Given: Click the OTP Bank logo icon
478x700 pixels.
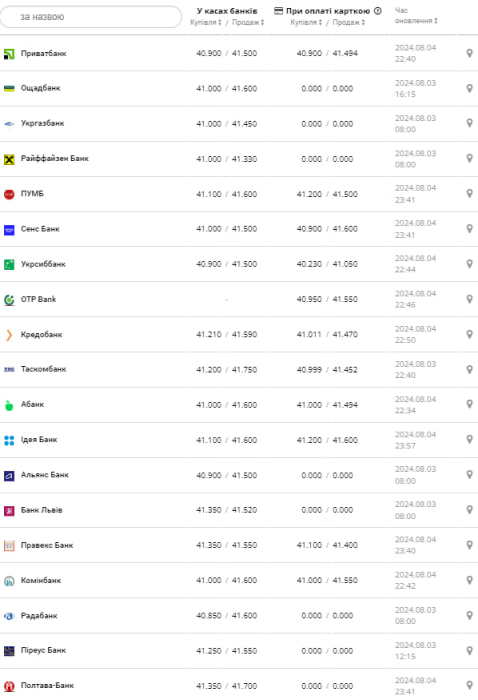Looking at the screenshot, I should (9, 300).
